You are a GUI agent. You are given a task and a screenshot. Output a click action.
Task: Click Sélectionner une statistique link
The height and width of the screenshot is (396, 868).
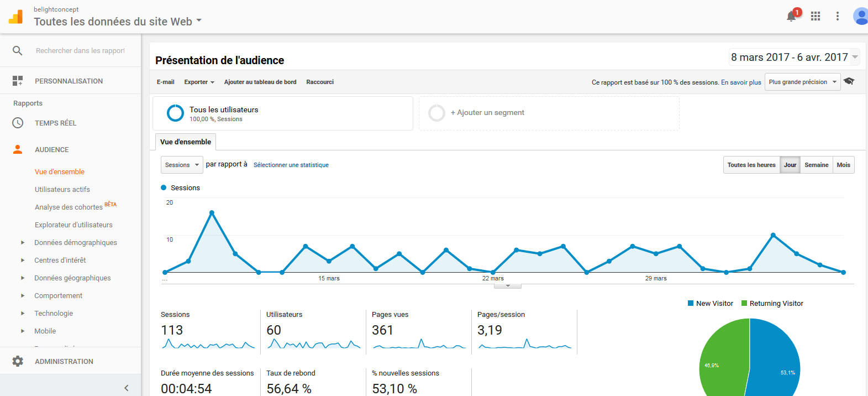pos(291,165)
